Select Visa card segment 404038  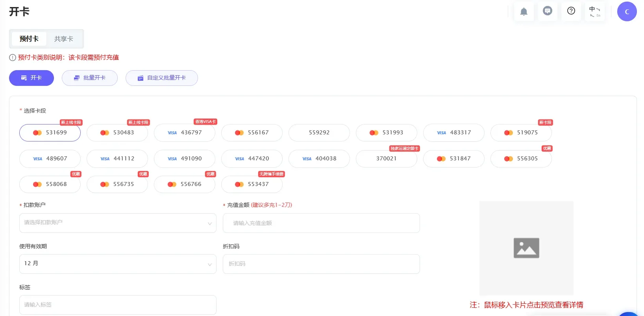click(319, 159)
